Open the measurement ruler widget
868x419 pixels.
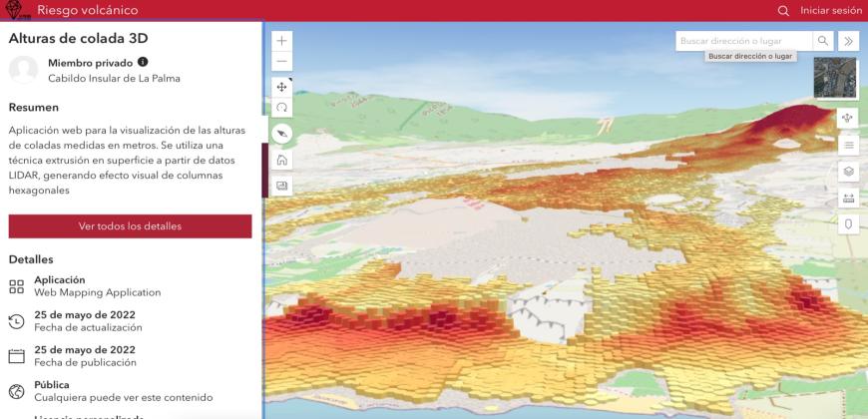pos(848,198)
